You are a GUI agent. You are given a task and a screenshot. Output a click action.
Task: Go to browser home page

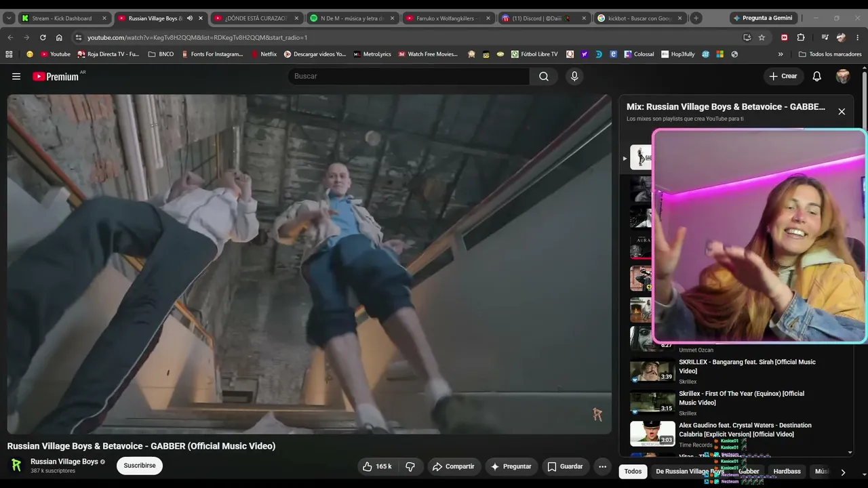[x=59, y=37]
